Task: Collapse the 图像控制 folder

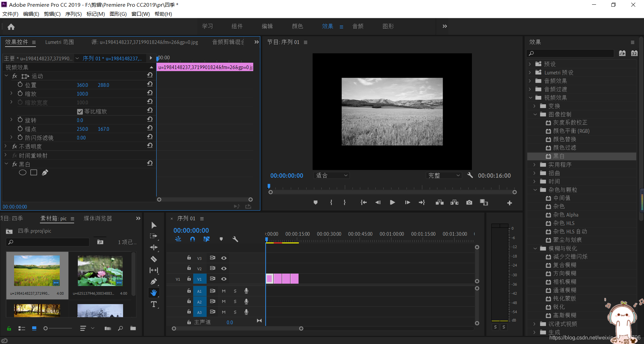Action: click(x=535, y=114)
